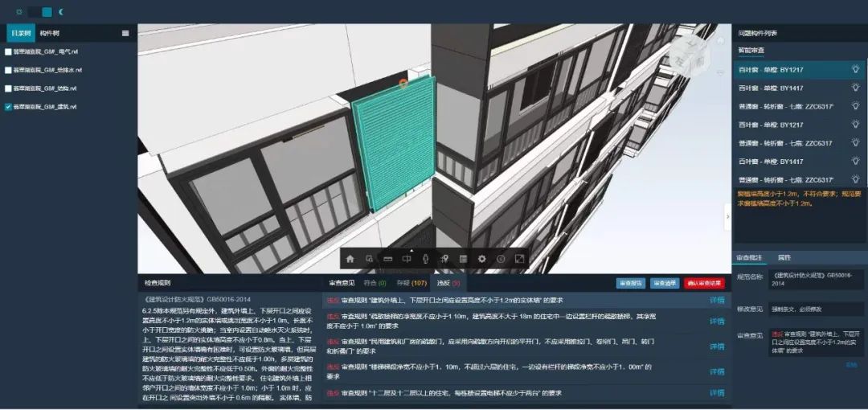Toggle fullscreen icon in viewer toolbar

pos(520,259)
